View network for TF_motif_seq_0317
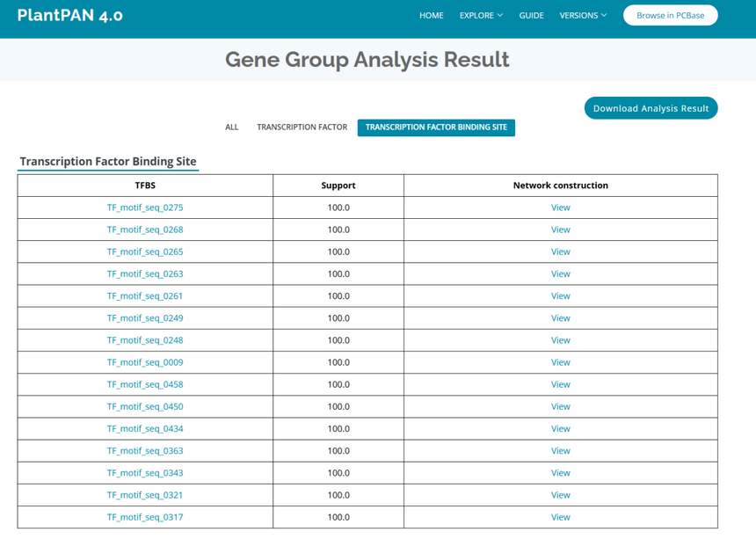The height and width of the screenshot is (539, 756). coord(560,517)
